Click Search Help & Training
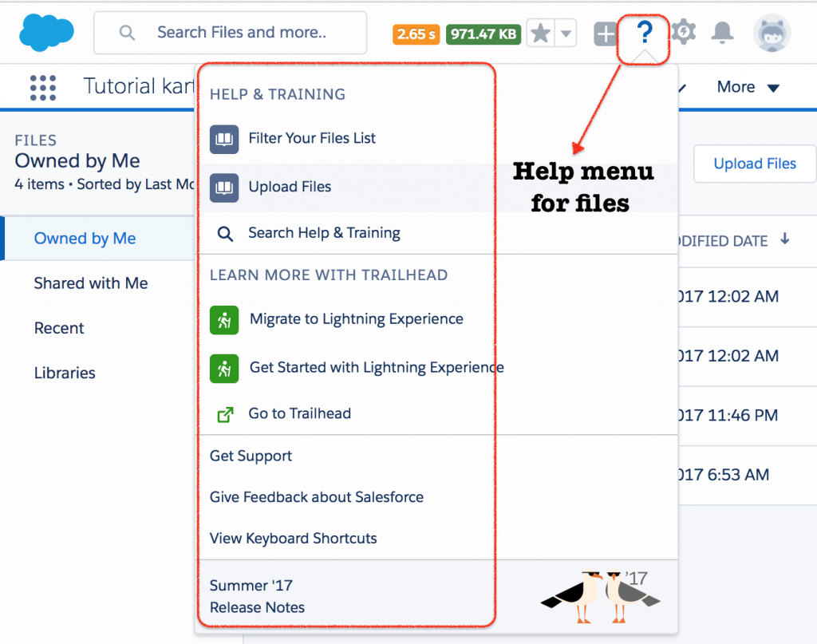 (324, 233)
